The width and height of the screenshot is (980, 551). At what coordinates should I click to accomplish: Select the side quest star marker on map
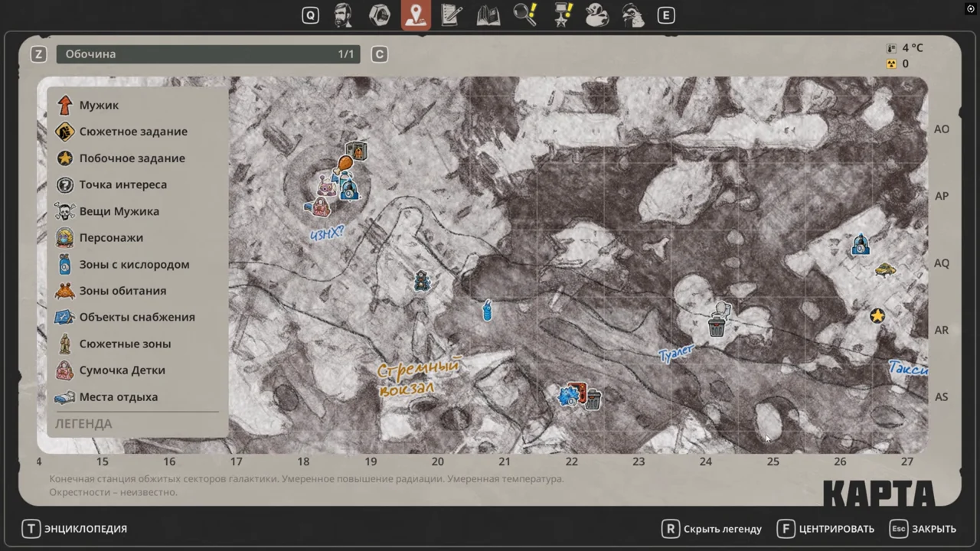877,315
